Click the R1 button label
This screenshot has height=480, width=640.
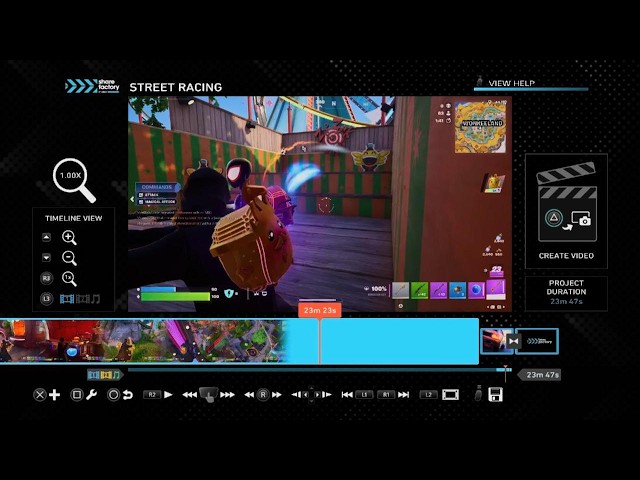pyautogui.click(x=386, y=395)
